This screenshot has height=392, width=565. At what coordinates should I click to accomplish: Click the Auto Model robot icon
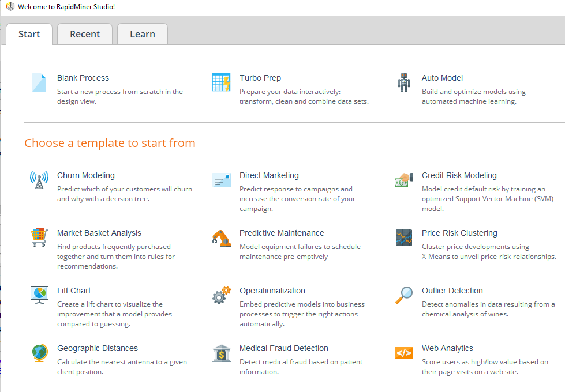pyautogui.click(x=404, y=82)
